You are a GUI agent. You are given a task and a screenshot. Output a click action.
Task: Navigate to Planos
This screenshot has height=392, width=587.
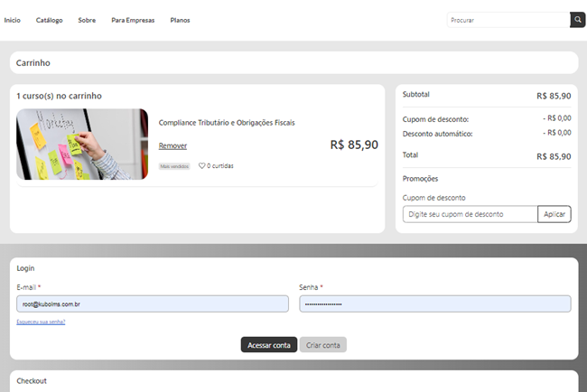(180, 20)
